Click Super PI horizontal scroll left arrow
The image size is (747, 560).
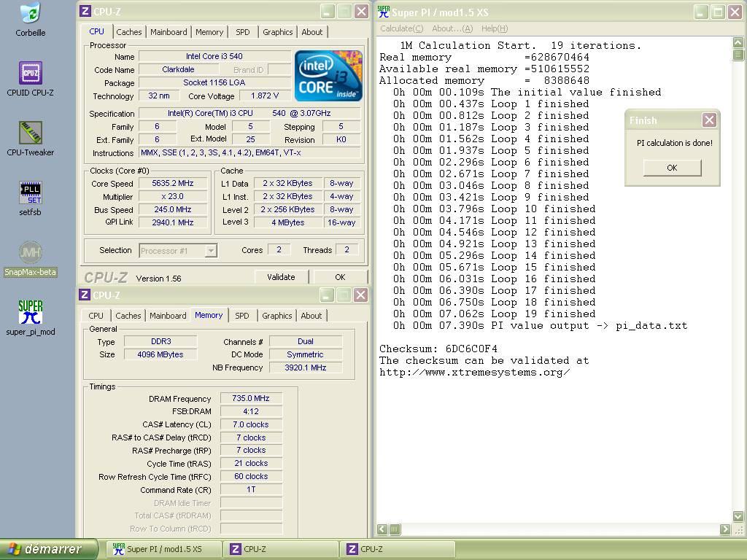(x=382, y=529)
